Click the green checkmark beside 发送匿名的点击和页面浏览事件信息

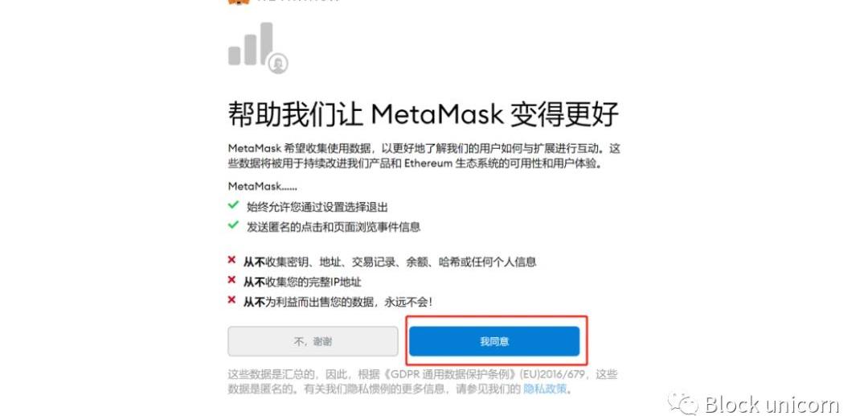pyautogui.click(x=233, y=225)
